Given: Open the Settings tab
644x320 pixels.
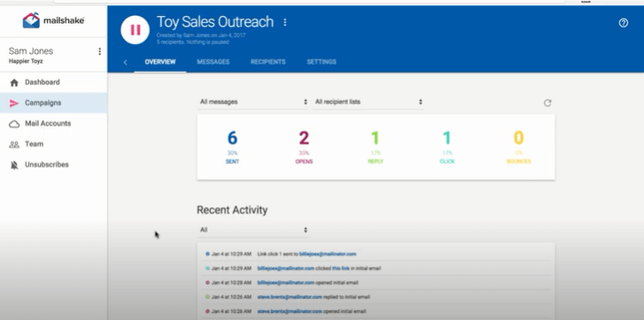Looking at the screenshot, I should (x=322, y=62).
